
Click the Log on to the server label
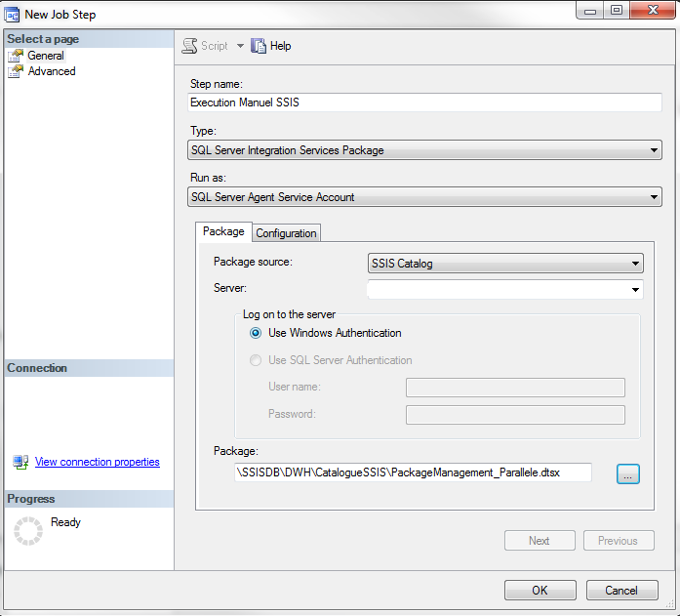click(289, 314)
